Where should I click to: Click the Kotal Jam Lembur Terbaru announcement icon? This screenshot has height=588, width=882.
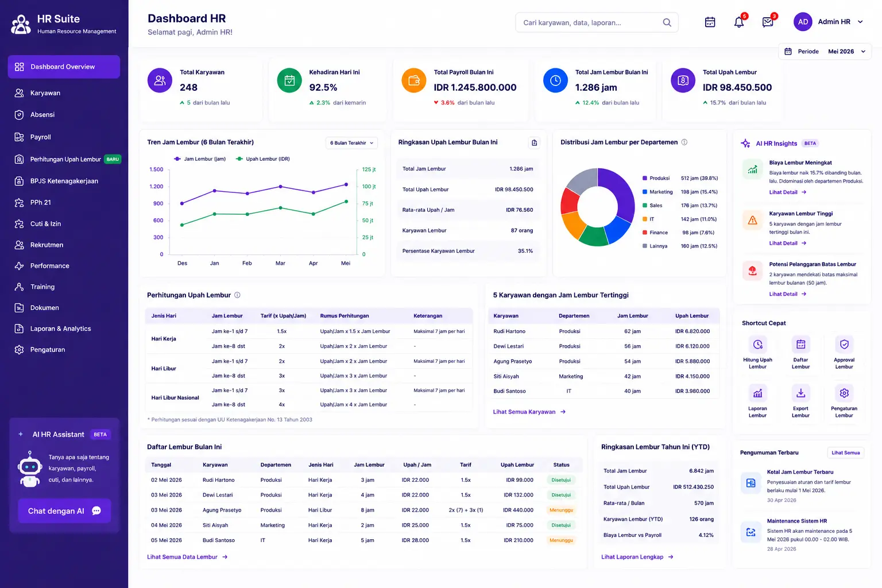pos(751,483)
